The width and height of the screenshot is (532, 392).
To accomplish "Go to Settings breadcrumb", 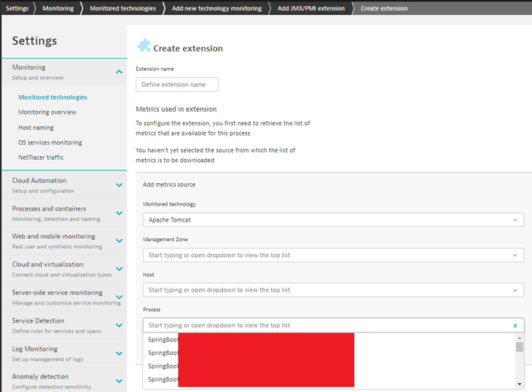I will [17, 8].
